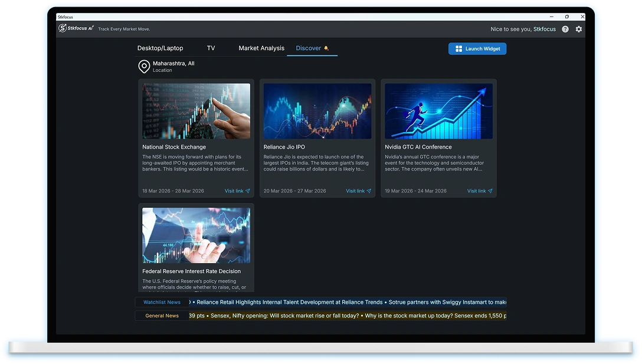The image size is (642, 364).
Task: Open the help question mark icon
Action: point(565,29)
